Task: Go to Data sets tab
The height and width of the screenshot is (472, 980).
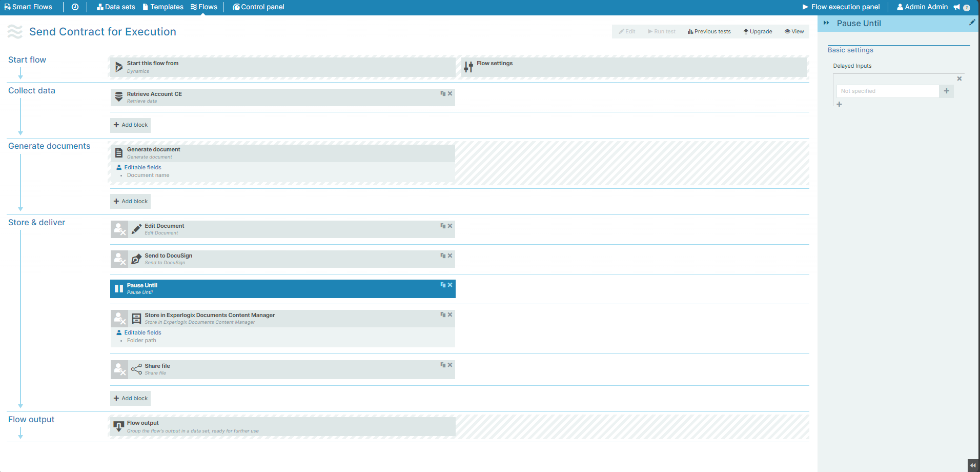Action: [116, 7]
